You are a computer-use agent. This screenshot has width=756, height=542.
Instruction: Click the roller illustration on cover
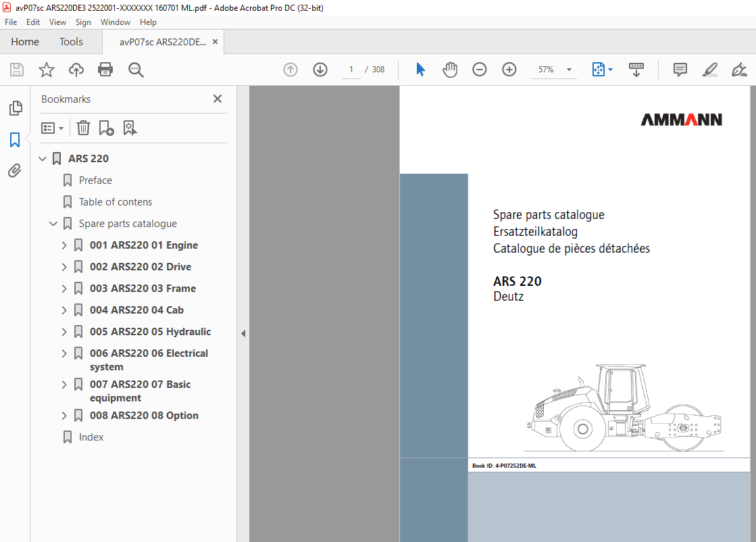point(624,408)
